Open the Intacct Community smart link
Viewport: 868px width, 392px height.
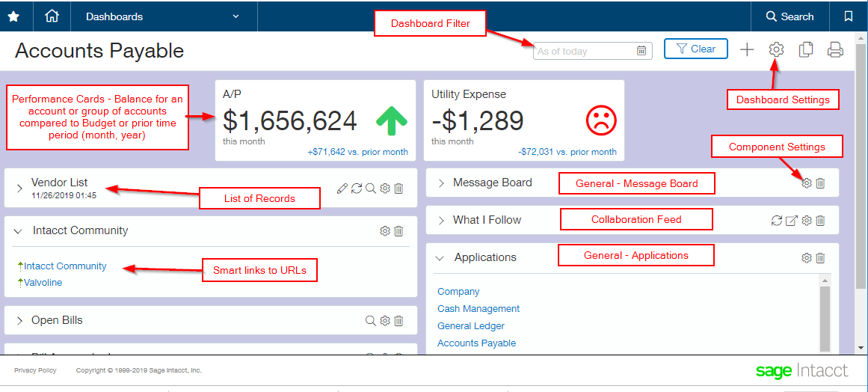pos(65,266)
